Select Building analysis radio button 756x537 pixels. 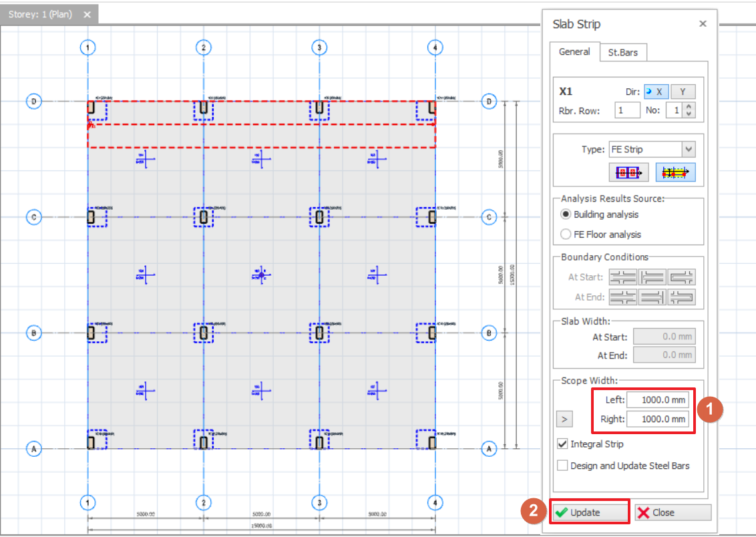(566, 214)
